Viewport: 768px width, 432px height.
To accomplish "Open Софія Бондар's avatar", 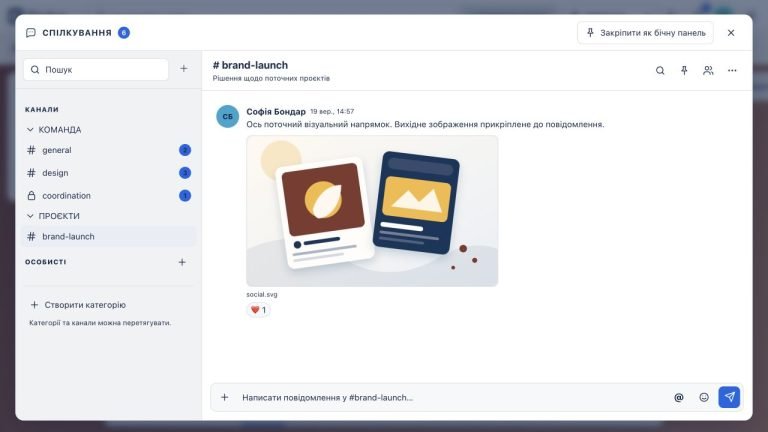I will click(228, 117).
